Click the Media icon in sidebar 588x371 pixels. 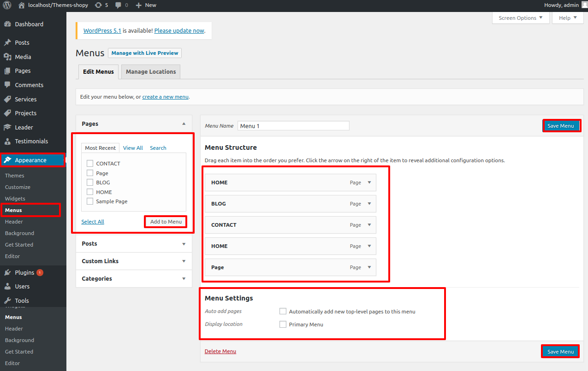point(7,57)
